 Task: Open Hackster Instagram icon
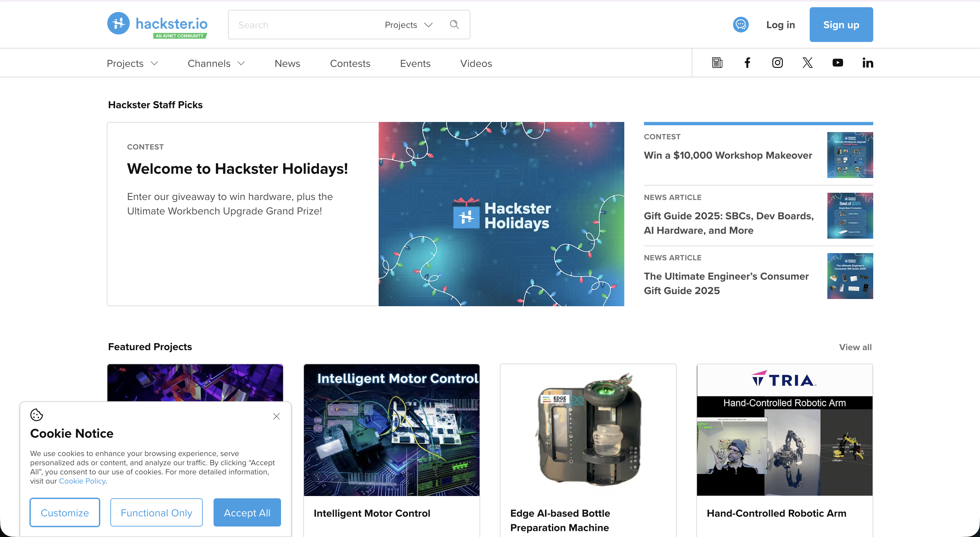[777, 63]
